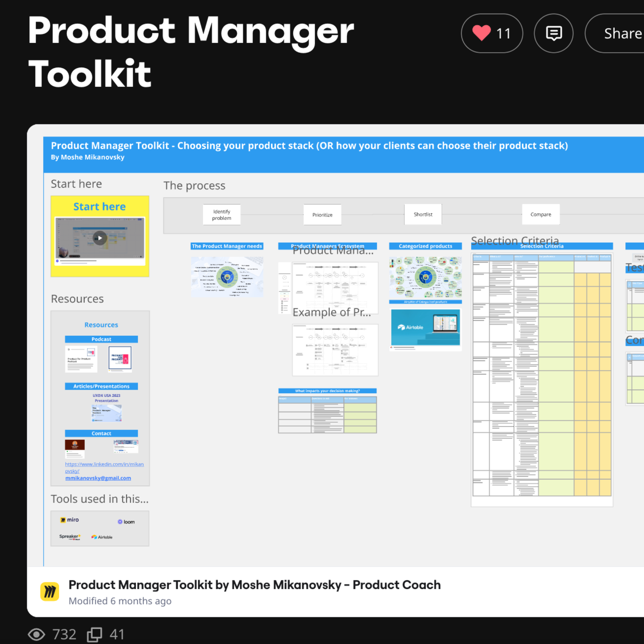Like the board with the heart button

click(492, 33)
